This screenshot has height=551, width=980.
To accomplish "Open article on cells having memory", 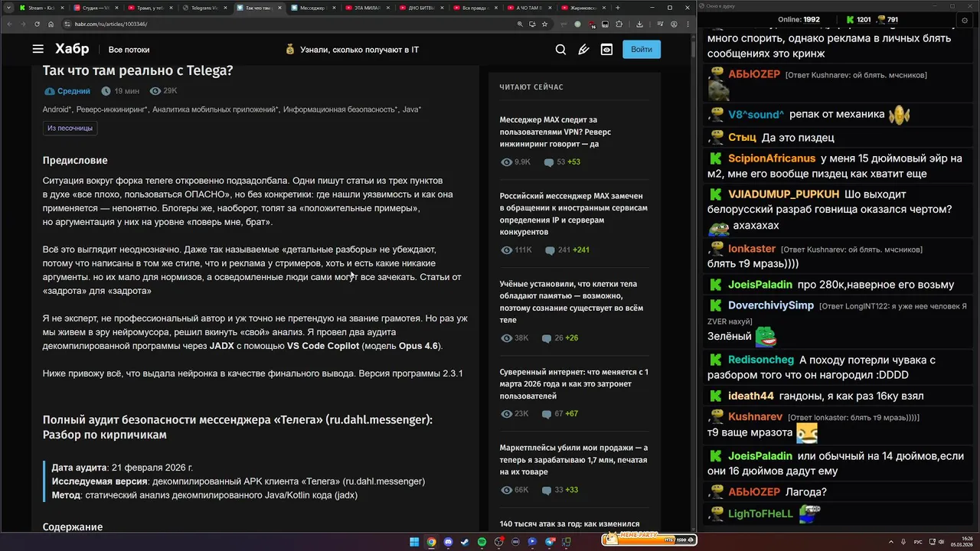I will 571,302.
